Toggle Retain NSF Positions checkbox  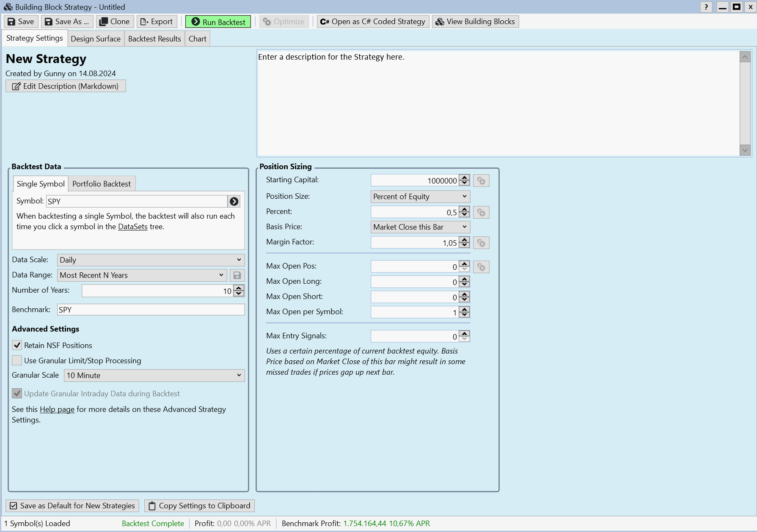point(17,345)
